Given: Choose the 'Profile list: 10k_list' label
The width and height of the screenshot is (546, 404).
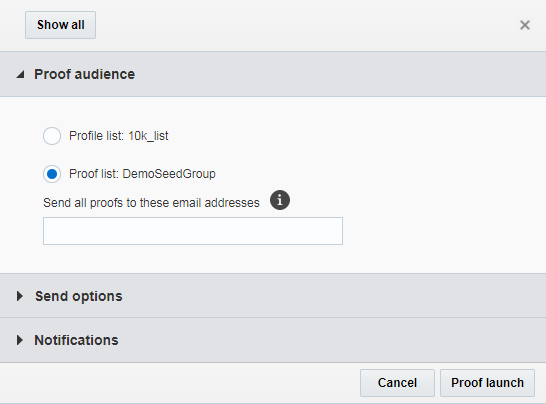Looking at the screenshot, I should click(119, 136).
